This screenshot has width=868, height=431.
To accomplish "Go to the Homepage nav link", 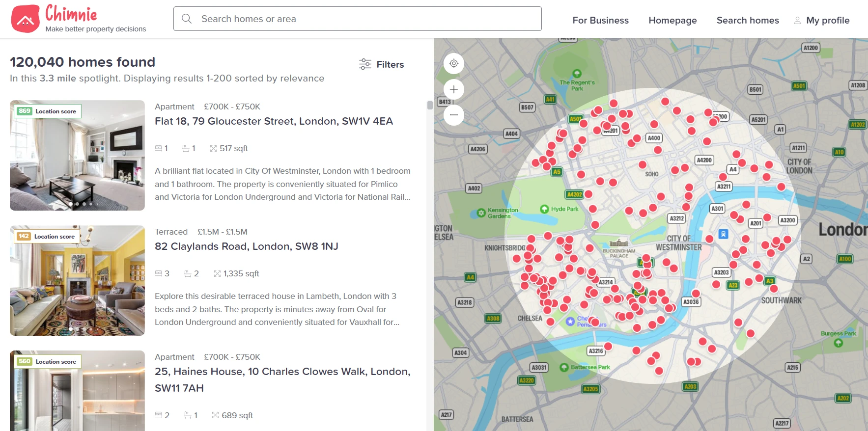I will (672, 20).
